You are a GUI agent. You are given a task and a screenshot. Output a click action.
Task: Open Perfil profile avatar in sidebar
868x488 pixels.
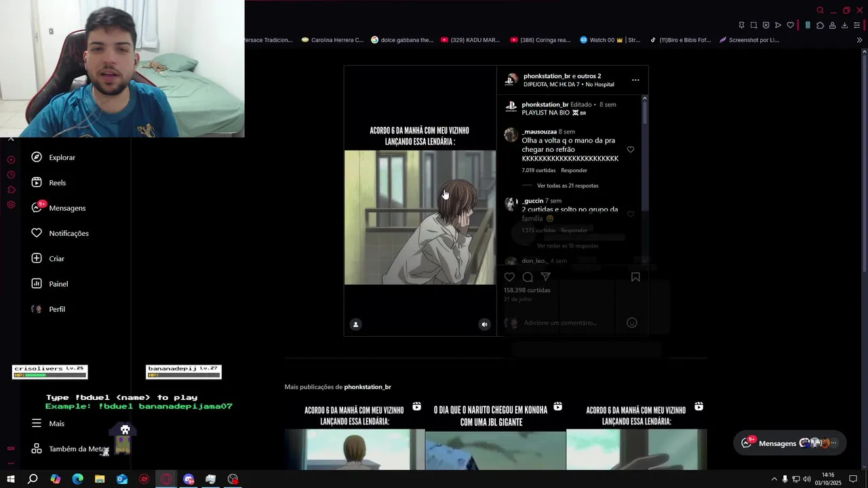click(x=37, y=309)
